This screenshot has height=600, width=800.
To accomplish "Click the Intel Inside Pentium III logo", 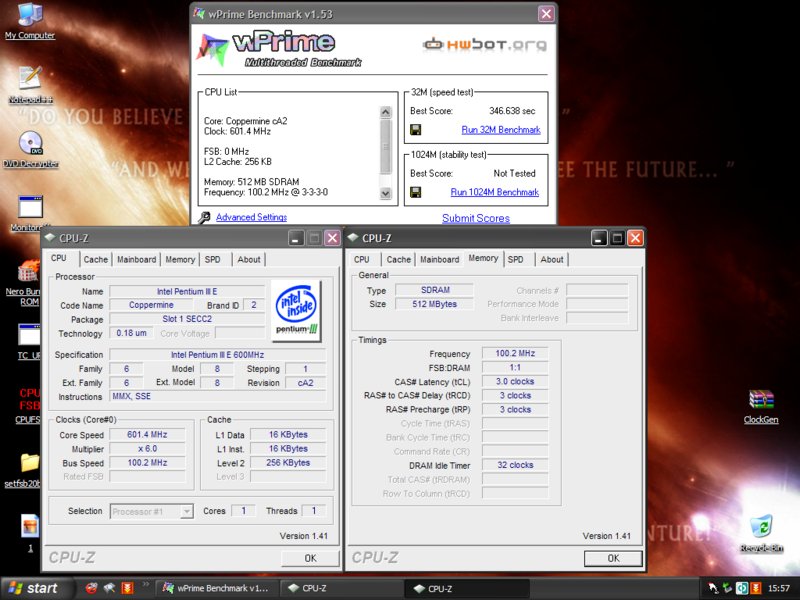I will point(296,310).
